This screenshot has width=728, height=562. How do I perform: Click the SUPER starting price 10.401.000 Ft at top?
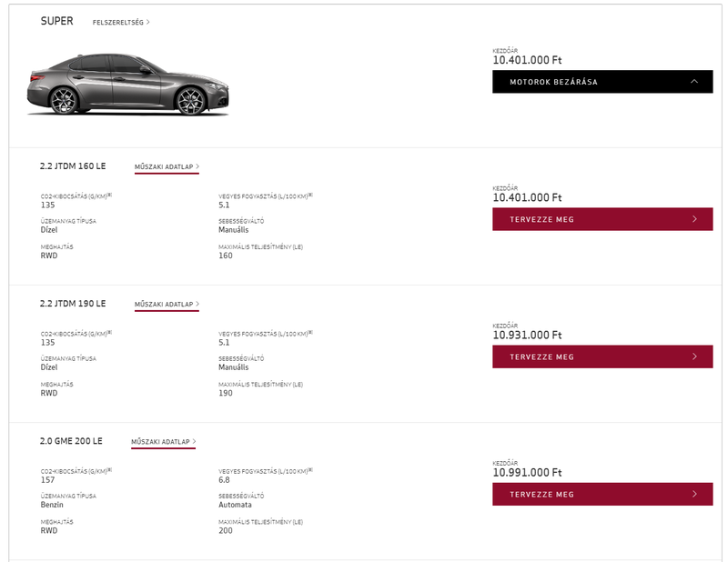(527, 60)
